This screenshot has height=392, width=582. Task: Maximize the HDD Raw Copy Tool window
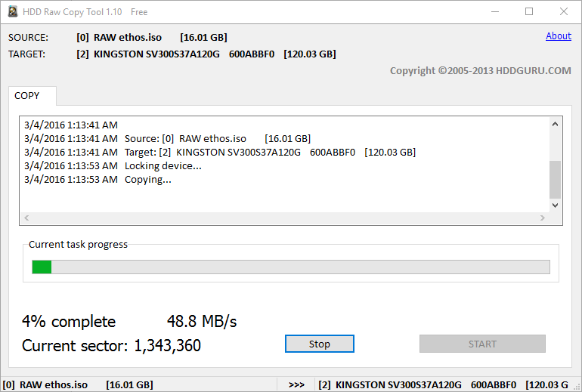[x=529, y=11]
